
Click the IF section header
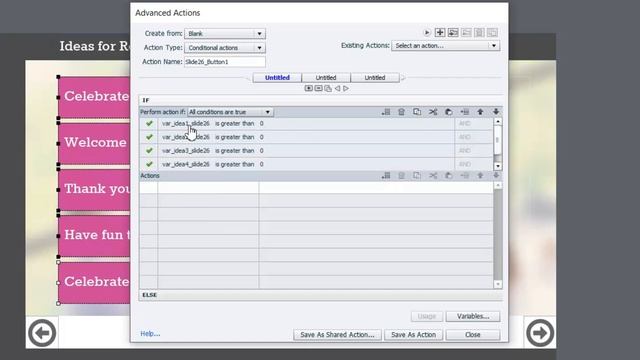321,100
